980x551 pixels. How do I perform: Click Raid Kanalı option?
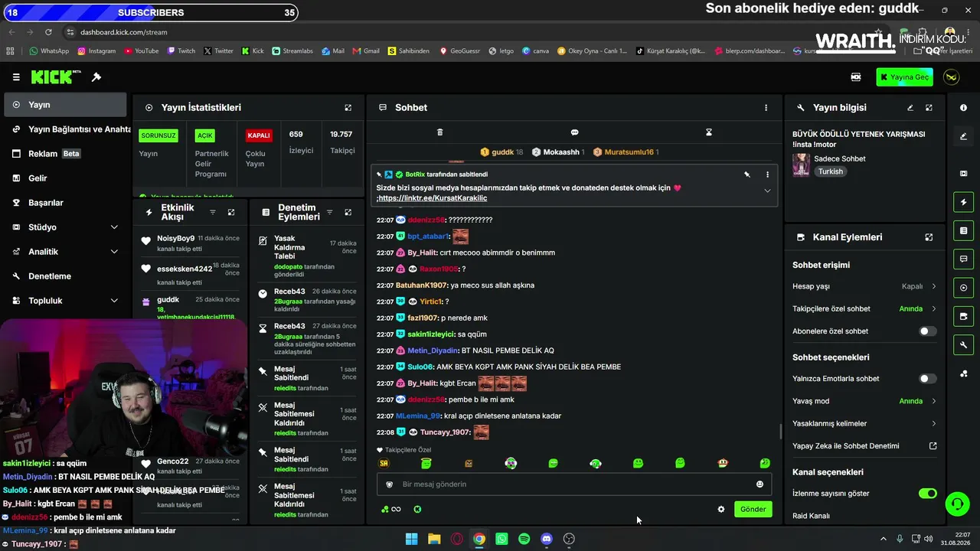(x=811, y=516)
